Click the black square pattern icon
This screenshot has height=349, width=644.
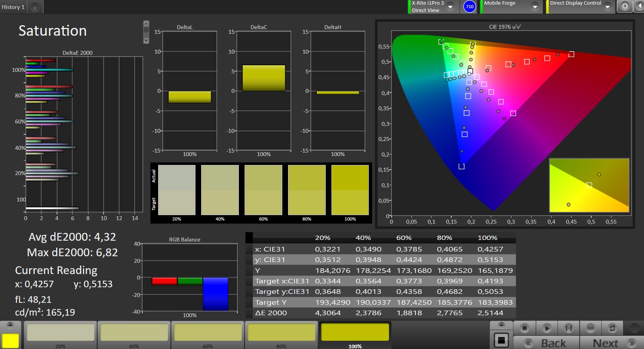(x=501, y=340)
